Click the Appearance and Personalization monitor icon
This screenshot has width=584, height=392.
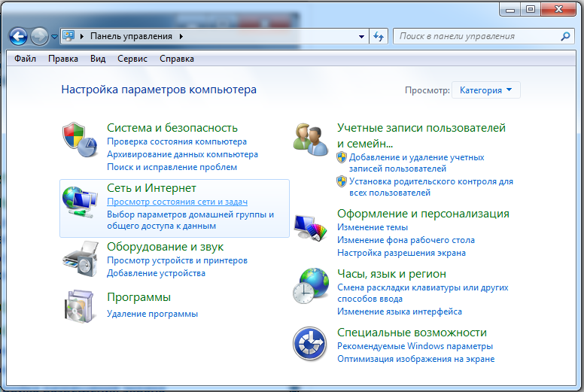[x=309, y=228]
